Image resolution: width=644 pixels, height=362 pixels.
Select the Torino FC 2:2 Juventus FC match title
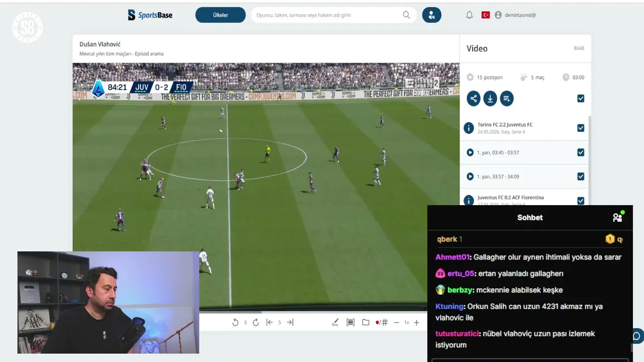pyautogui.click(x=505, y=125)
